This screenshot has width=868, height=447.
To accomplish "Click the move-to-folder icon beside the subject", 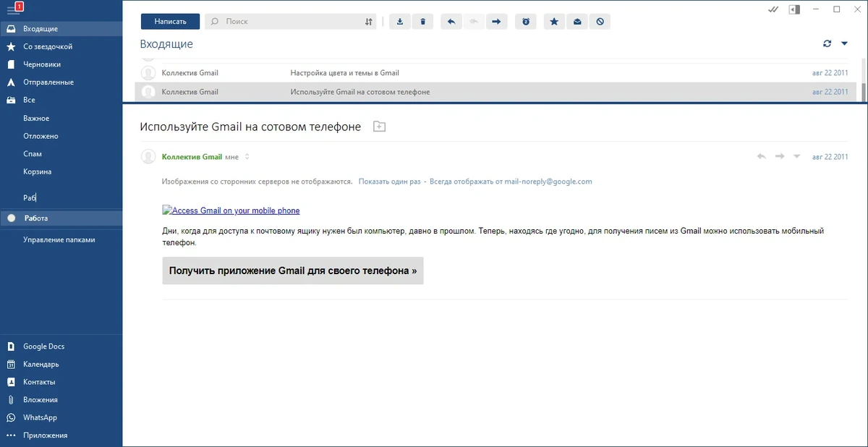I will [379, 127].
